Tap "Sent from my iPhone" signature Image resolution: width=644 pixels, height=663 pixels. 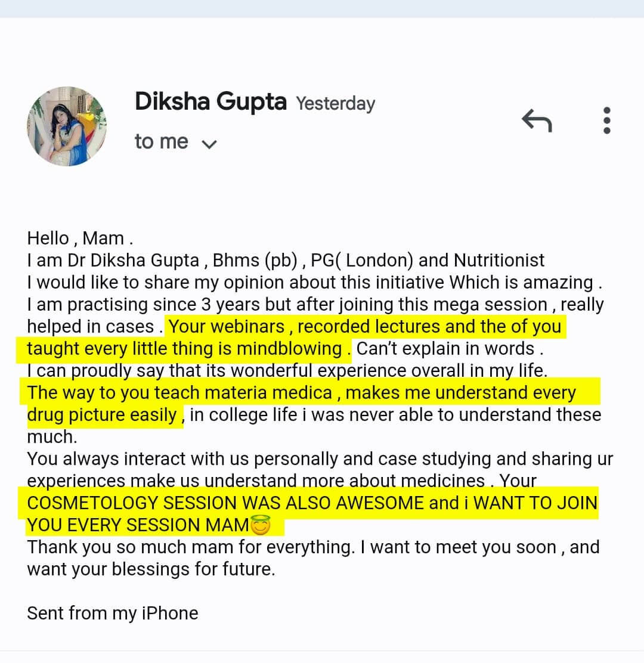pos(113,614)
